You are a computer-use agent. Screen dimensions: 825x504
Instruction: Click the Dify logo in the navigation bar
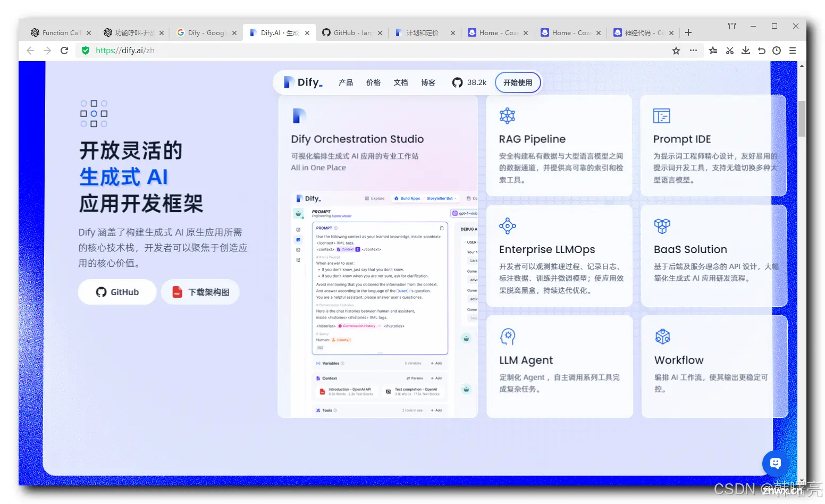303,82
